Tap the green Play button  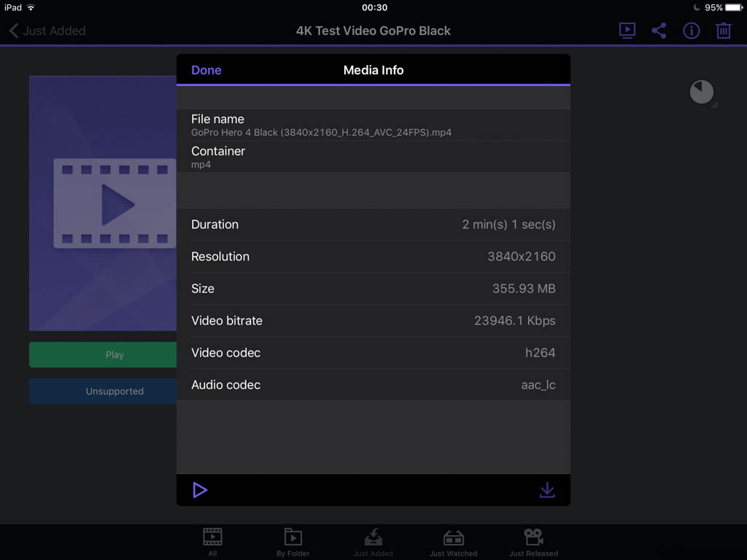(x=103, y=355)
